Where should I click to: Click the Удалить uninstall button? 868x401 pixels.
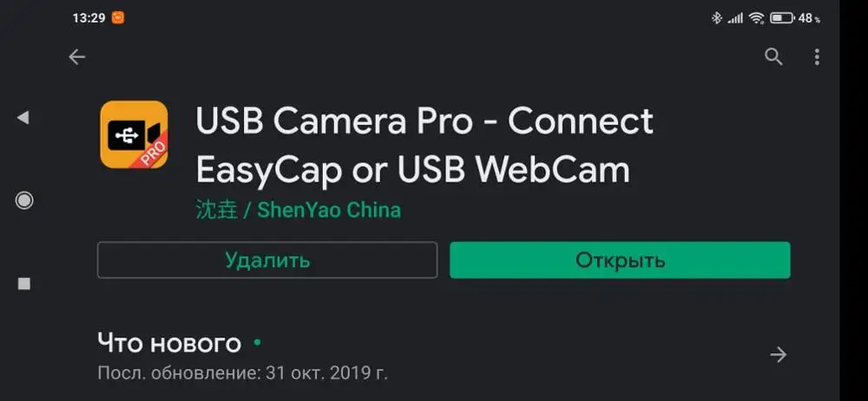267,260
